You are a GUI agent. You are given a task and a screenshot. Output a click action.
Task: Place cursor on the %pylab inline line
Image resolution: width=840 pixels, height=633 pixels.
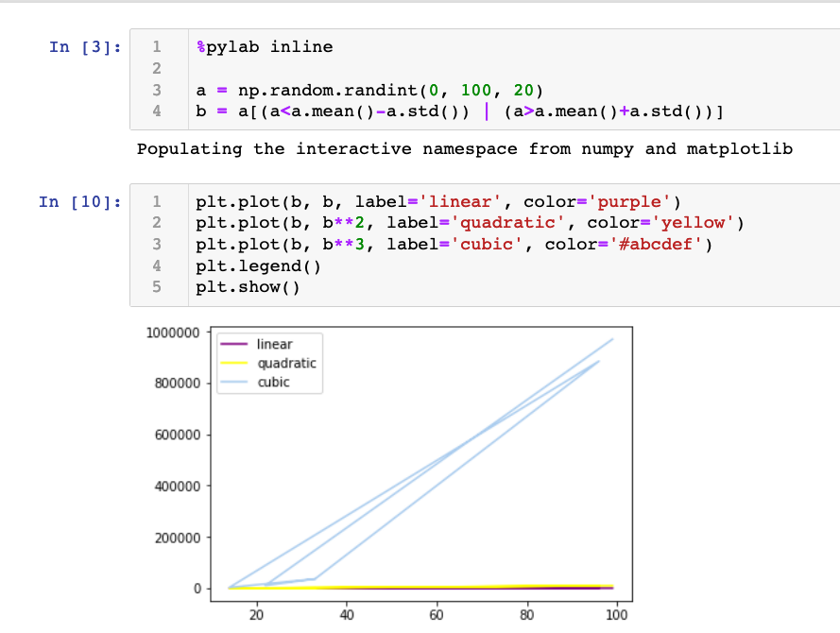264,46
